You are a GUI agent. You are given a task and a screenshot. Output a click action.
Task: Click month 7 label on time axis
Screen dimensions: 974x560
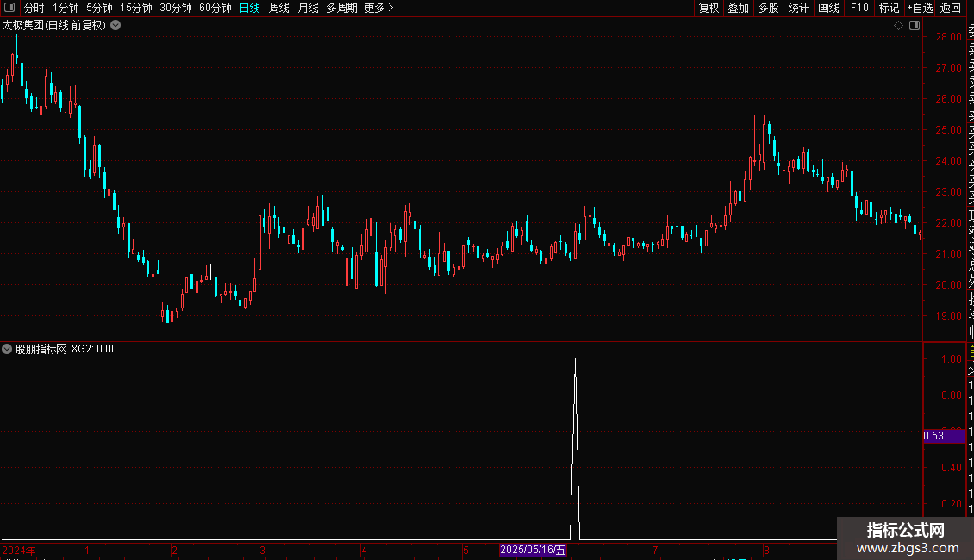[655, 550]
